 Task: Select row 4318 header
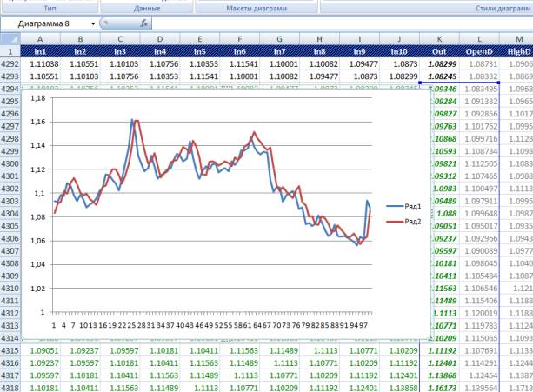(10, 388)
